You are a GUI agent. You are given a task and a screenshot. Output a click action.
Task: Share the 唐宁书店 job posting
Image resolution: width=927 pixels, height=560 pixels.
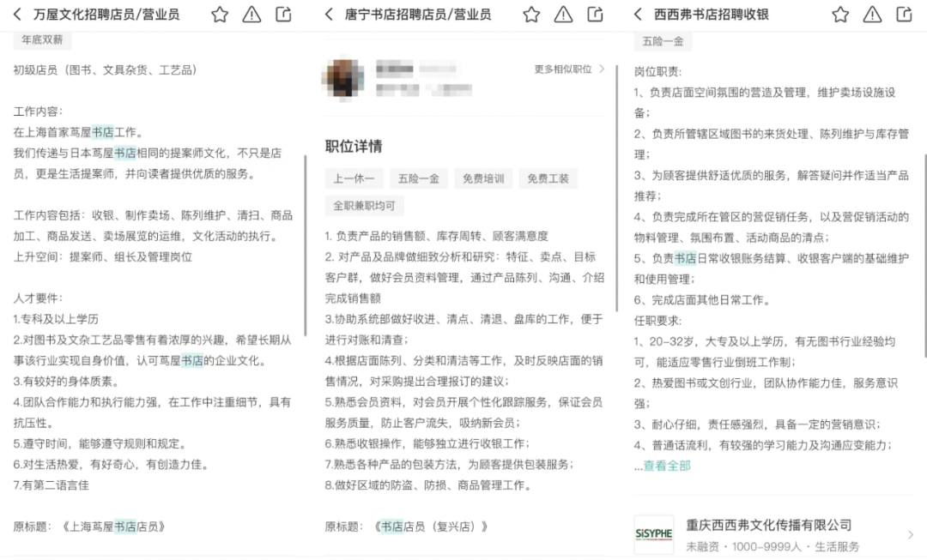point(596,14)
